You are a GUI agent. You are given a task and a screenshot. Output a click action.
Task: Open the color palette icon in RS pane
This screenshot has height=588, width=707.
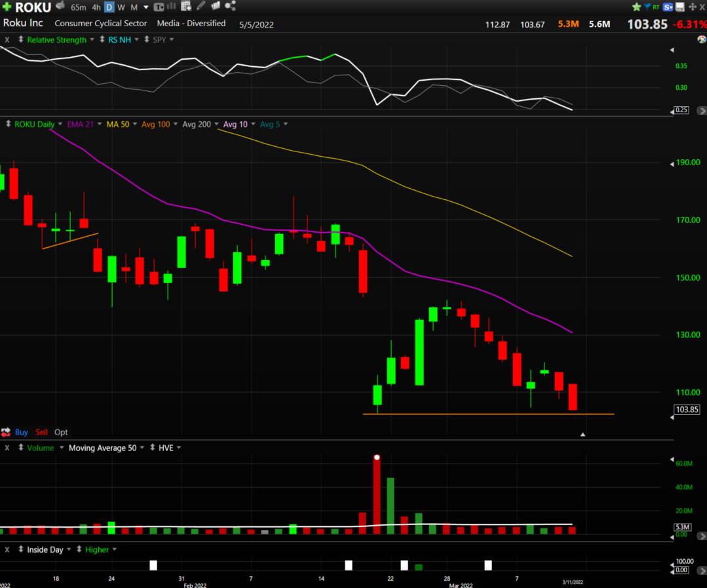pyautogui.click(x=702, y=39)
